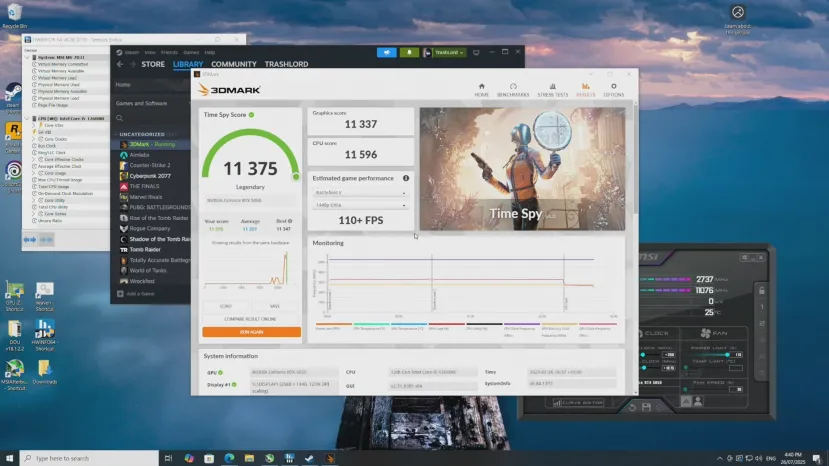The height and width of the screenshot is (466, 829).
Task: Open the TRASHLORD profile tab in Steam
Action: (x=286, y=64)
